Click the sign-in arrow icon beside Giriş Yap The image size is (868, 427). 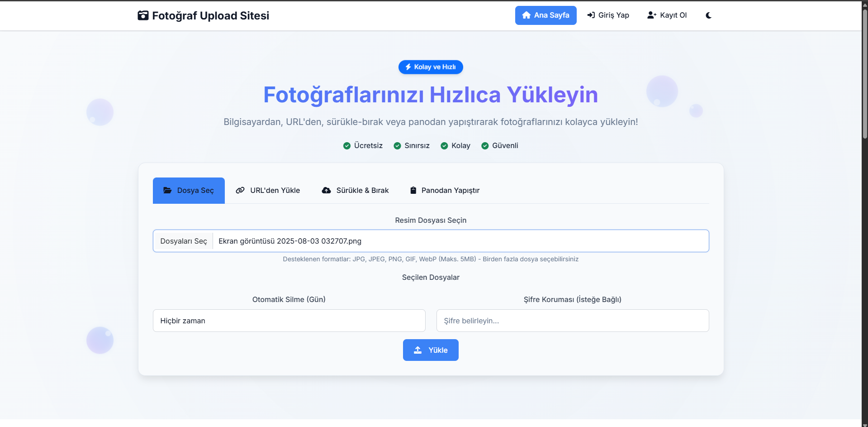[x=591, y=15]
